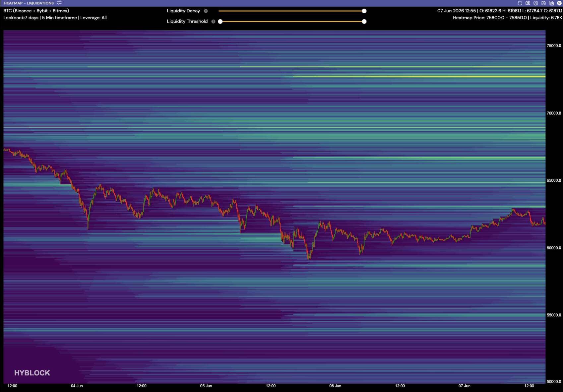Open the gear settings for the heatmap
The height and width of the screenshot is (392, 563).
[536, 3]
